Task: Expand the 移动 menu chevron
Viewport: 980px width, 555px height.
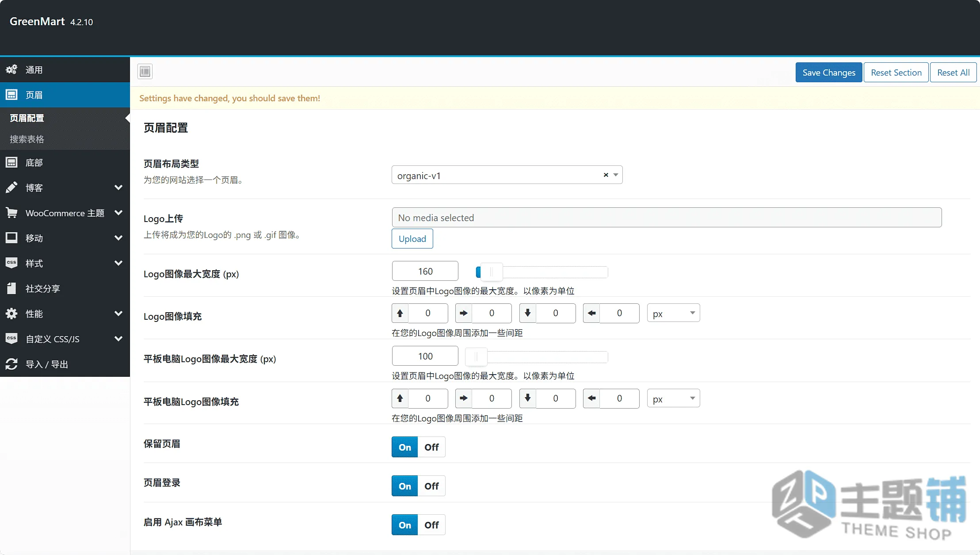Action: coord(118,238)
